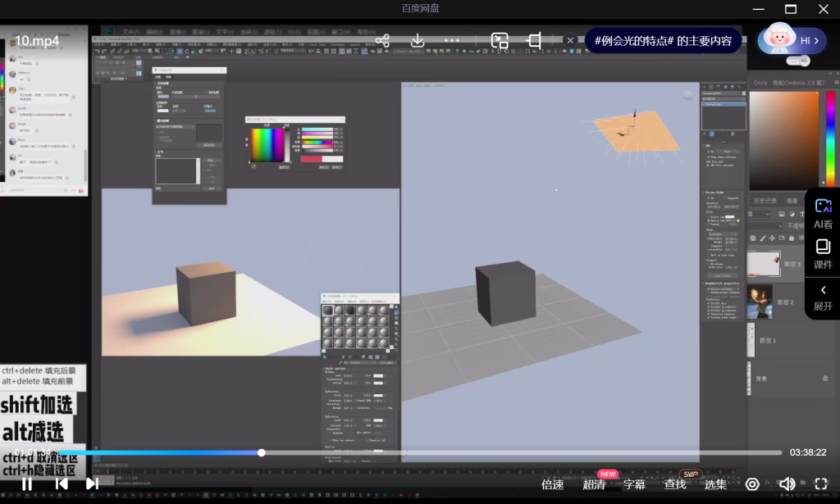Open the AI看 side panel
Image resolution: width=840 pixels, height=504 pixels.
[x=823, y=213]
